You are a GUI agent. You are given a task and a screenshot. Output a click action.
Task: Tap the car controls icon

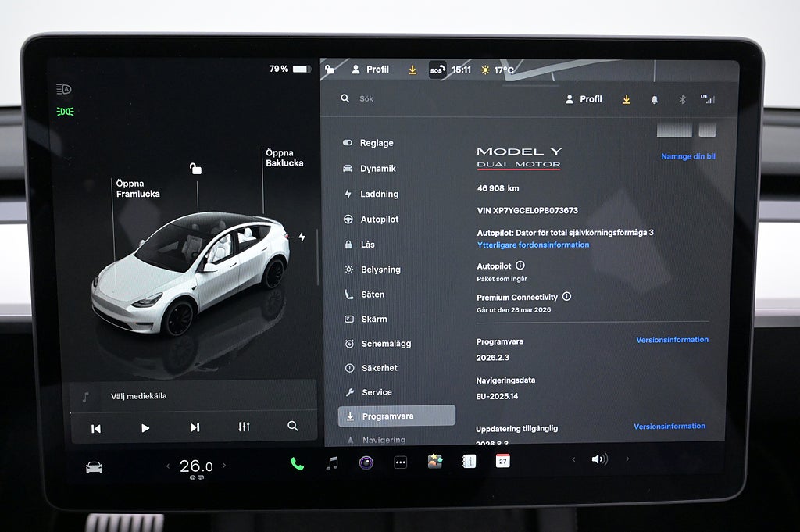tap(94, 467)
